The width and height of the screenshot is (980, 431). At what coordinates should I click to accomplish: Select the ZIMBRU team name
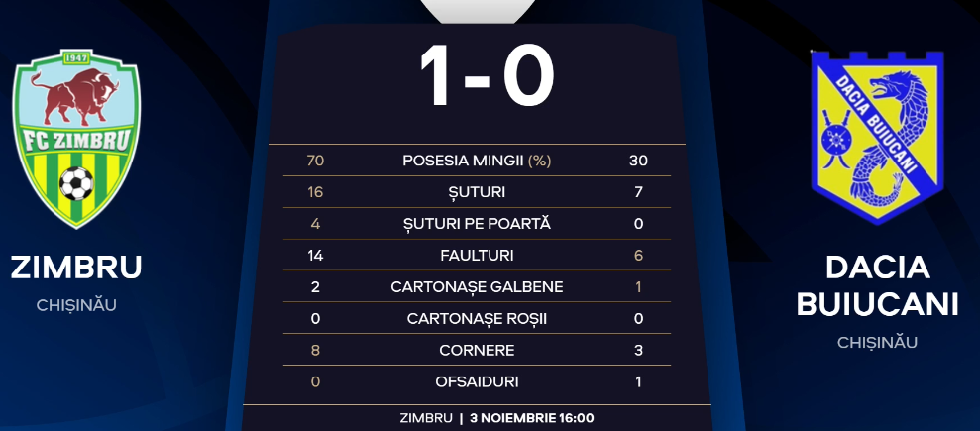(76, 268)
